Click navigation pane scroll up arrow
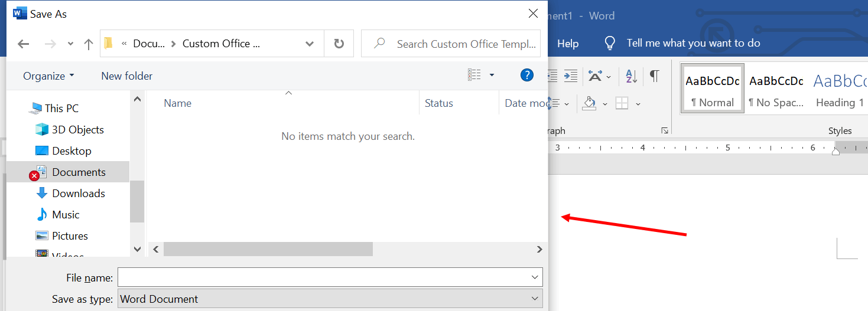Image resolution: width=868 pixels, height=311 pixels. click(x=137, y=99)
